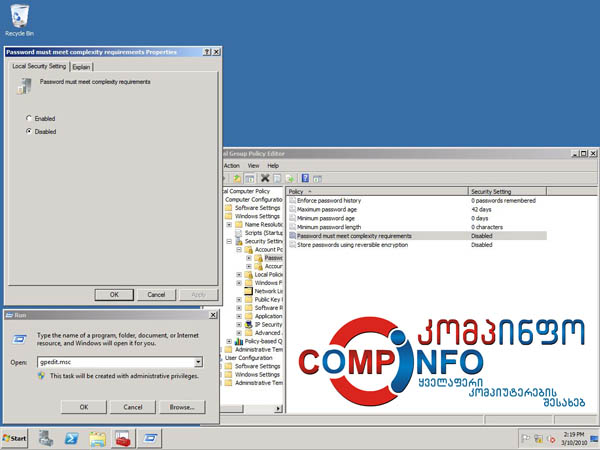Switch to the Local Security Setting tab
This screenshot has height=450, width=600.
coord(39,66)
